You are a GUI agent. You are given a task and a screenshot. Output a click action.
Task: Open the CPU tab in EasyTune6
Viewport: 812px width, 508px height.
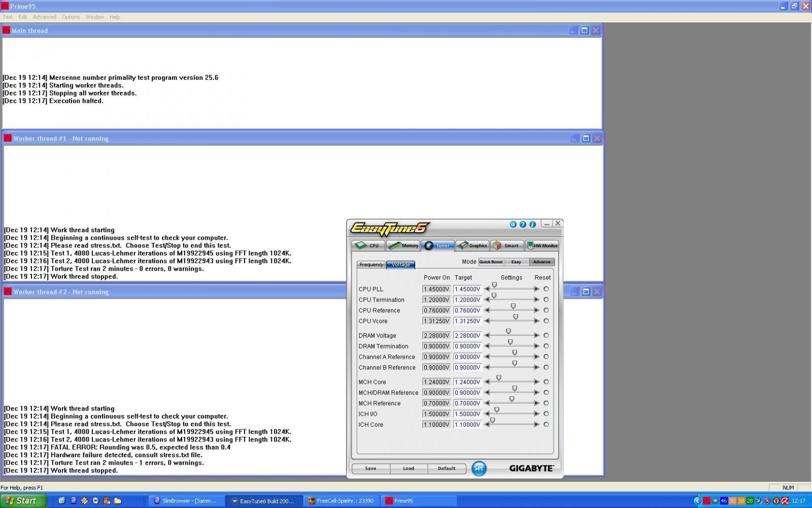point(368,245)
